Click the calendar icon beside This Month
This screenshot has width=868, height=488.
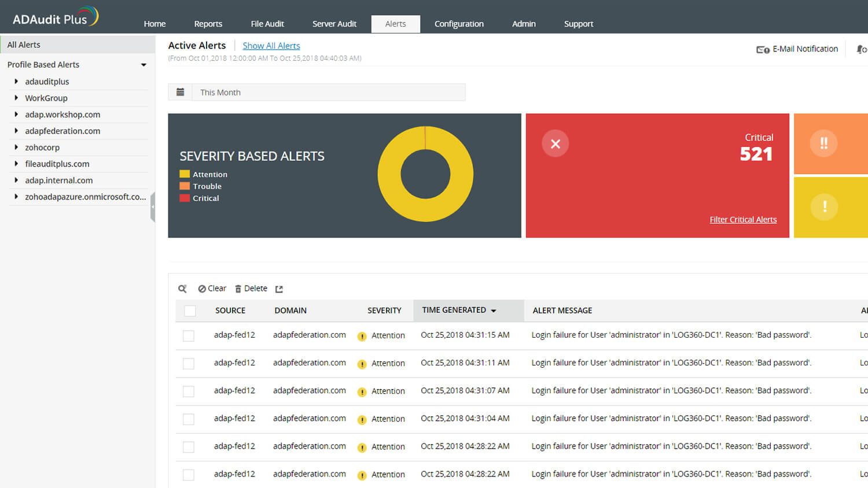180,93
